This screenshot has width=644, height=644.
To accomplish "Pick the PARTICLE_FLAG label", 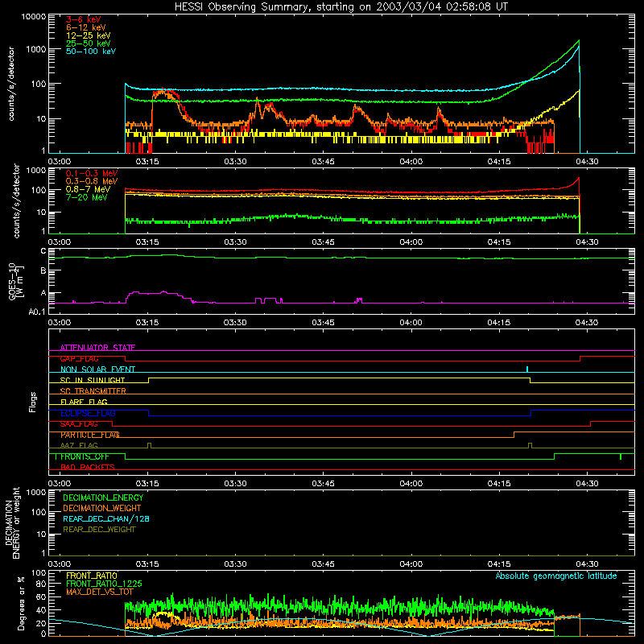I will click(x=90, y=435).
